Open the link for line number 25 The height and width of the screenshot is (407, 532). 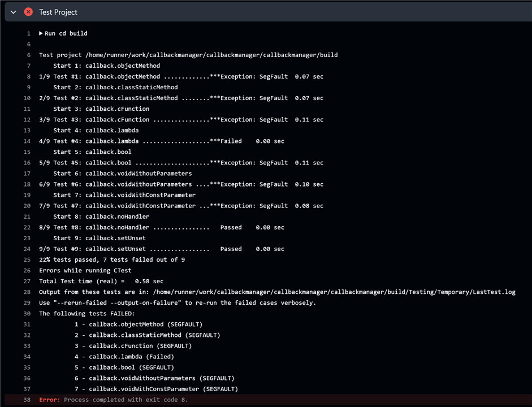(x=27, y=260)
